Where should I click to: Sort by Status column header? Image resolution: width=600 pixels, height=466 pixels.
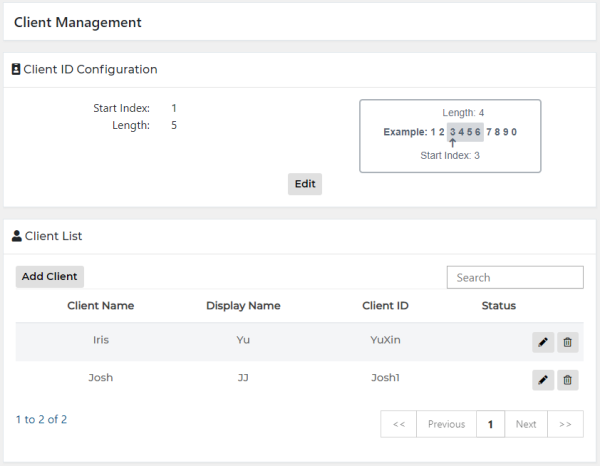[x=498, y=306]
